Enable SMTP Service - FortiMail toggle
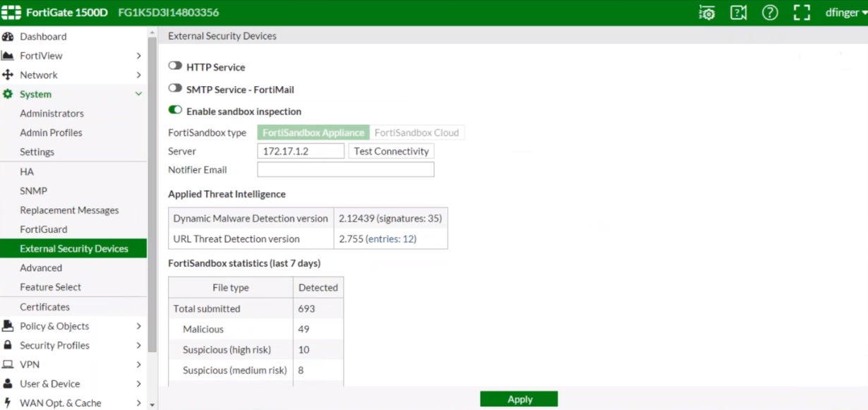The height and width of the screenshot is (410, 868). 175,88
